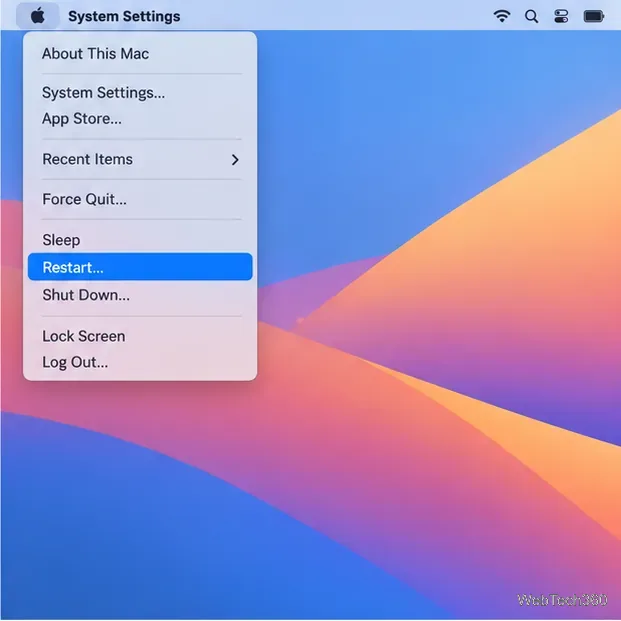Click the highlighted Restart… item

pos(140,267)
